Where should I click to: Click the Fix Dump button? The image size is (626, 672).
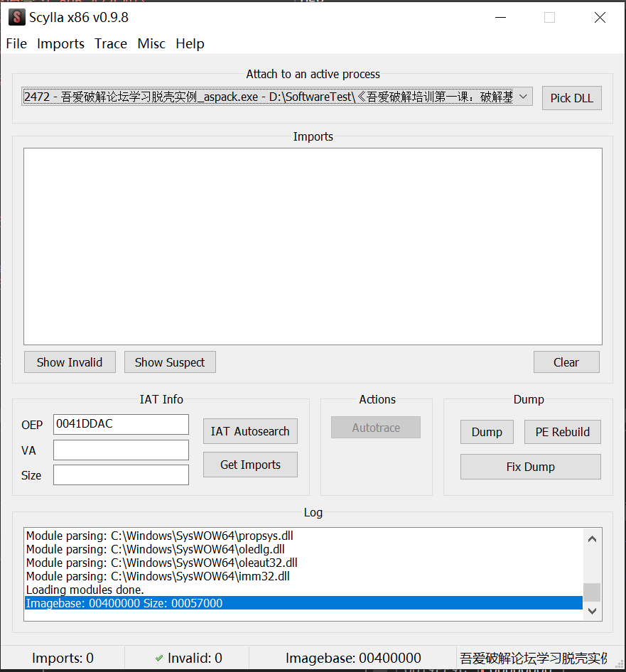pos(530,467)
